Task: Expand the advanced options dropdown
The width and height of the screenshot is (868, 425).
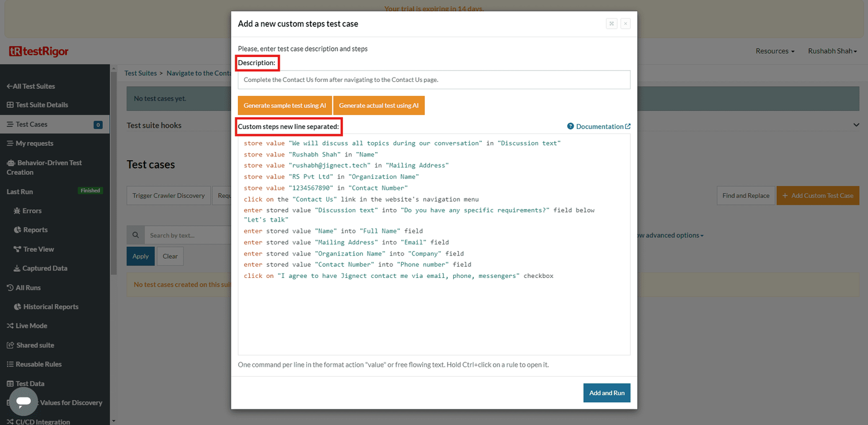Action: (671, 235)
